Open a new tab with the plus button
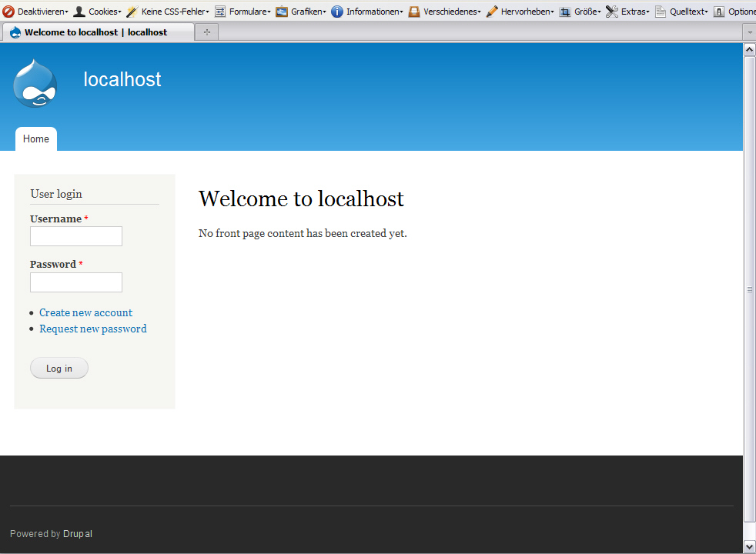This screenshot has width=756, height=554. coord(206,32)
